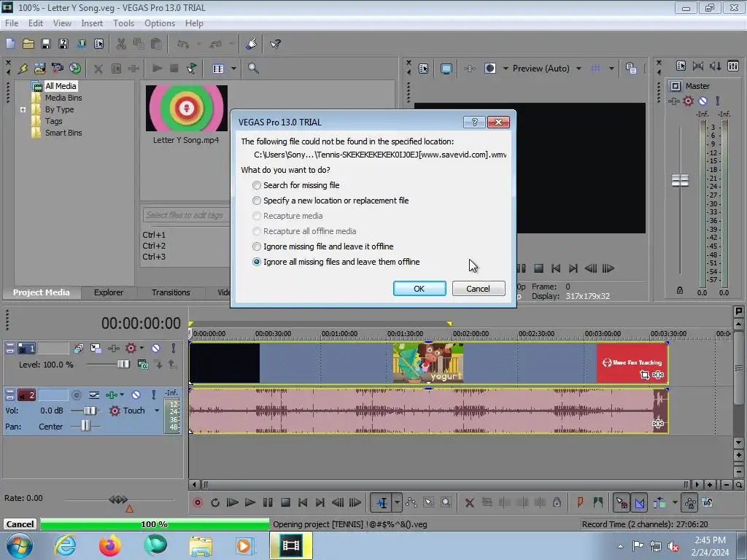
Task: Create a new project with New icon
Action: (x=10, y=44)
